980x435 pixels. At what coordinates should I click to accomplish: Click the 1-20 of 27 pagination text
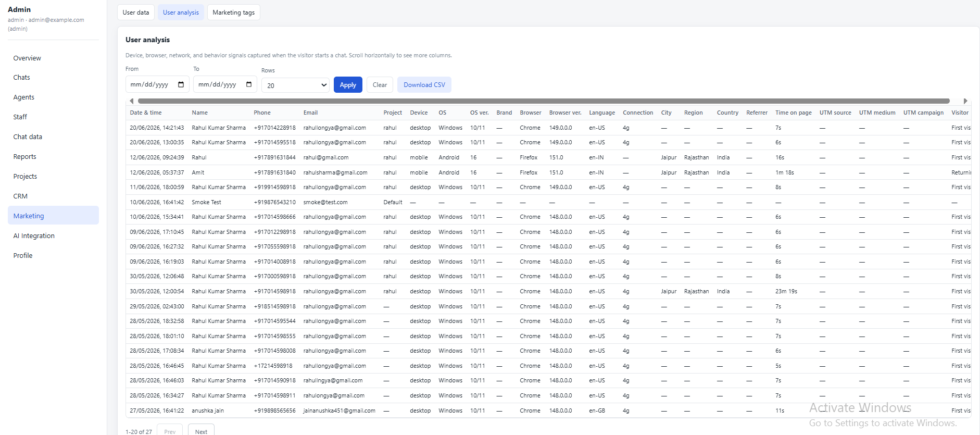click(139, 431)
